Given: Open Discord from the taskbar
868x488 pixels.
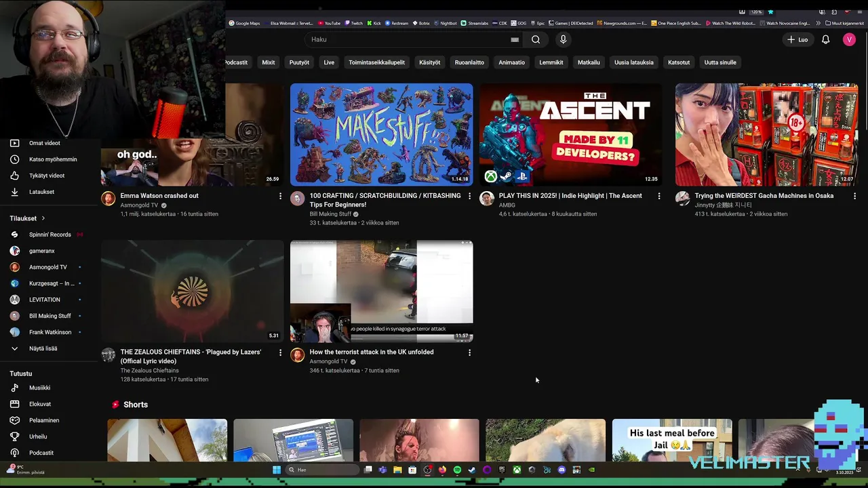Looking at the screenshot, I should point(561,470).
